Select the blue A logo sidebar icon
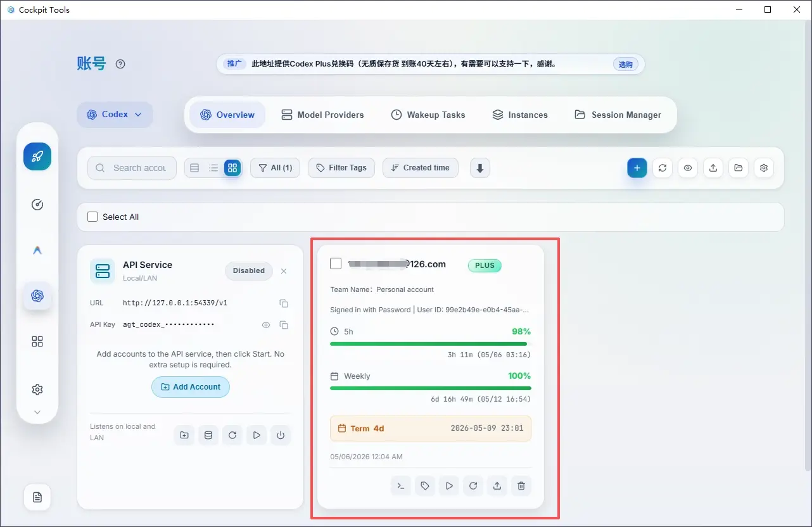 pyautogui.click(x=37, y=250)
